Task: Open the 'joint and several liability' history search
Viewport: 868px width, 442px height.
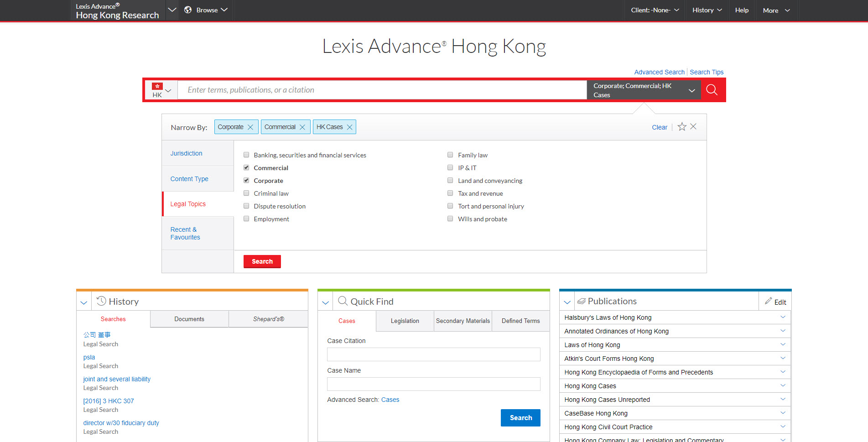Action: coord(117,379)
